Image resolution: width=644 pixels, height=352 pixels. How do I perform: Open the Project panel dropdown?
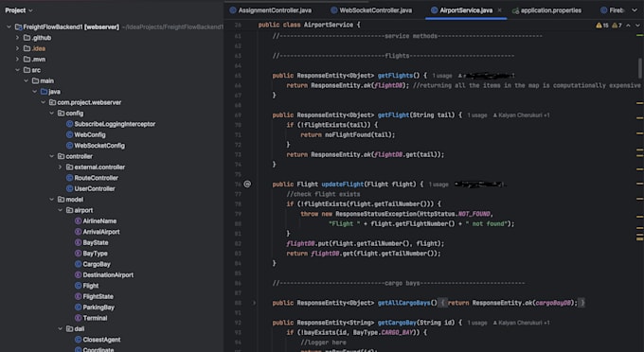(x=19, y=10)
